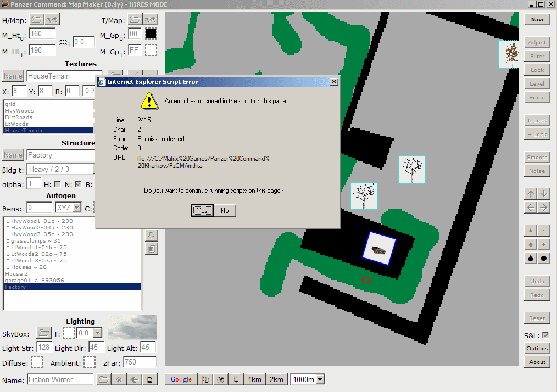Viewport: 557px width, 392px height.
Task: Move map up with the up arrow
Action: point(531,194)
